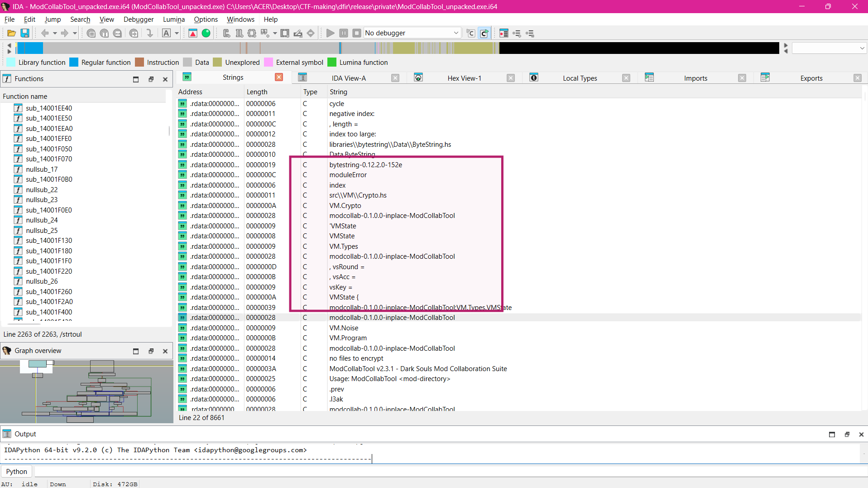Click the highlighted pseudocode C arrow icon
This screenshot has height=488, width=868.
tap(484, 33)
